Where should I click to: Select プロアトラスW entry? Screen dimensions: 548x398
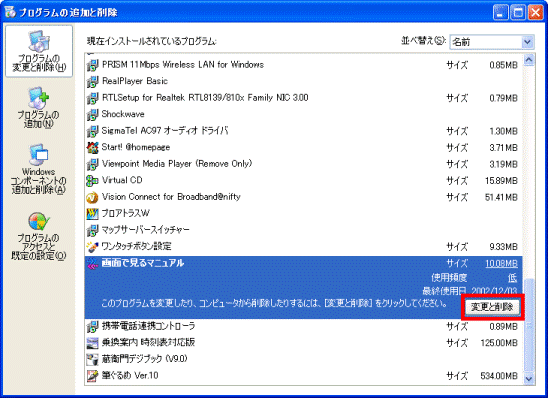304,214
